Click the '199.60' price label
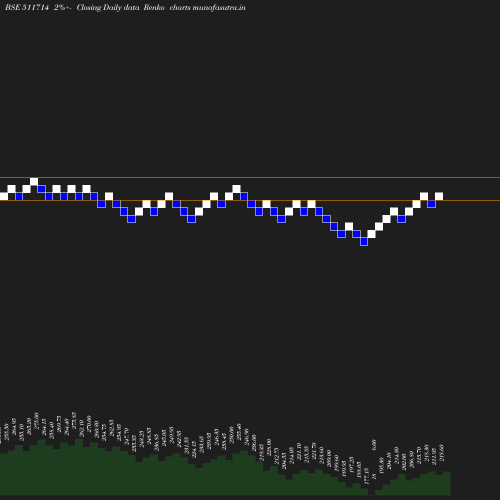Screen dimensions: 500x500 [x=337, y=463]
